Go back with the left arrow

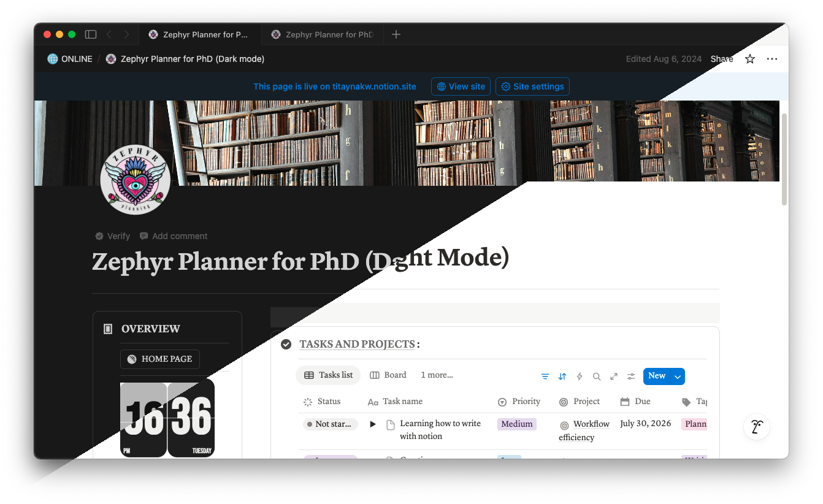pyautogui.click(x=109, y=34)
